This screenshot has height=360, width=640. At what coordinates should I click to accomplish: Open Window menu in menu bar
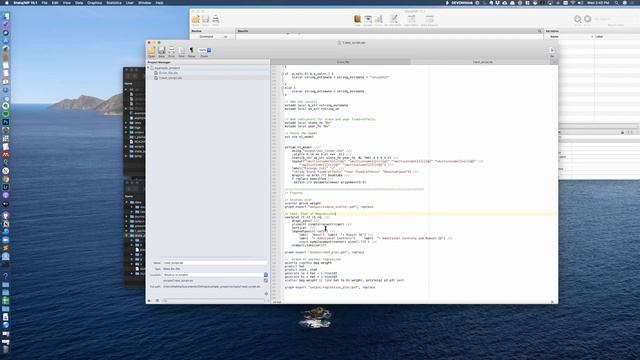pos(144,2)
